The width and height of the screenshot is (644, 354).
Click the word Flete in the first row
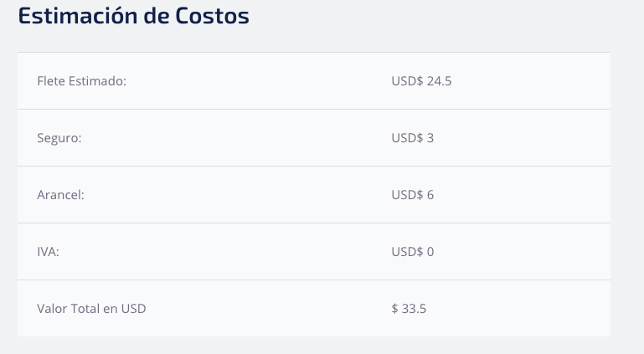tap(51, 81)
